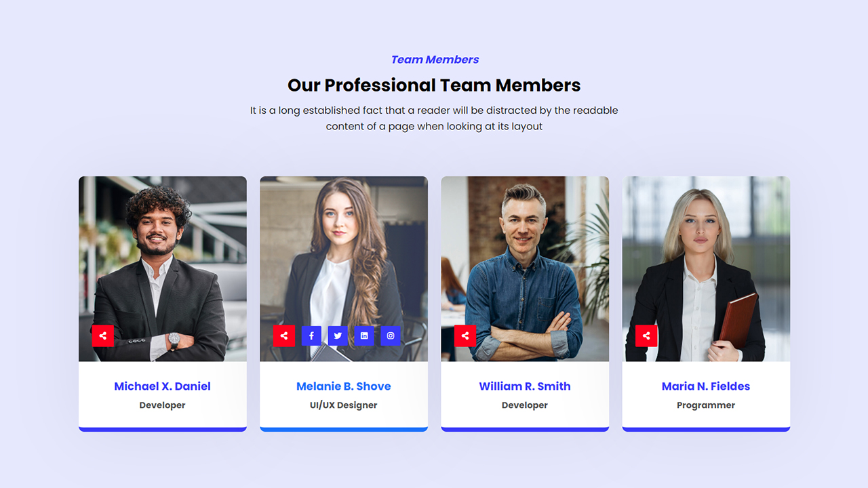
Task: Click 'Programmer' role under Maria
Action: 706,405
